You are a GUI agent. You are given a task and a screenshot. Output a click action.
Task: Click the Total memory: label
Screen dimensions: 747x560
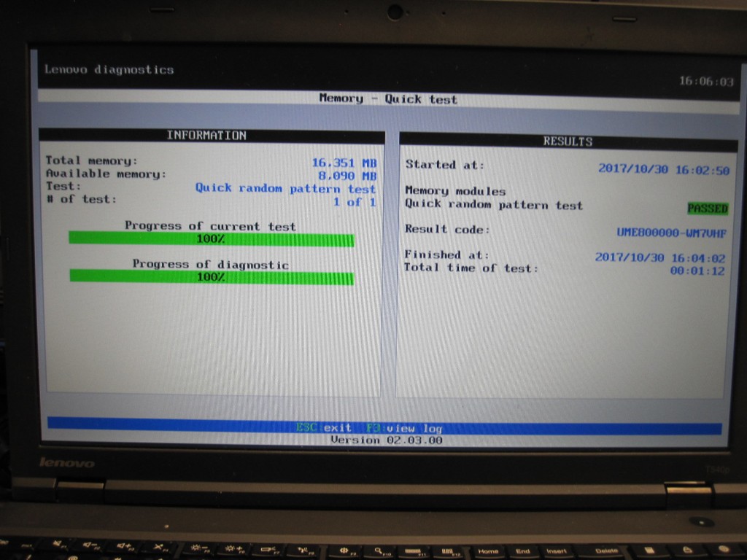point(91,160)
